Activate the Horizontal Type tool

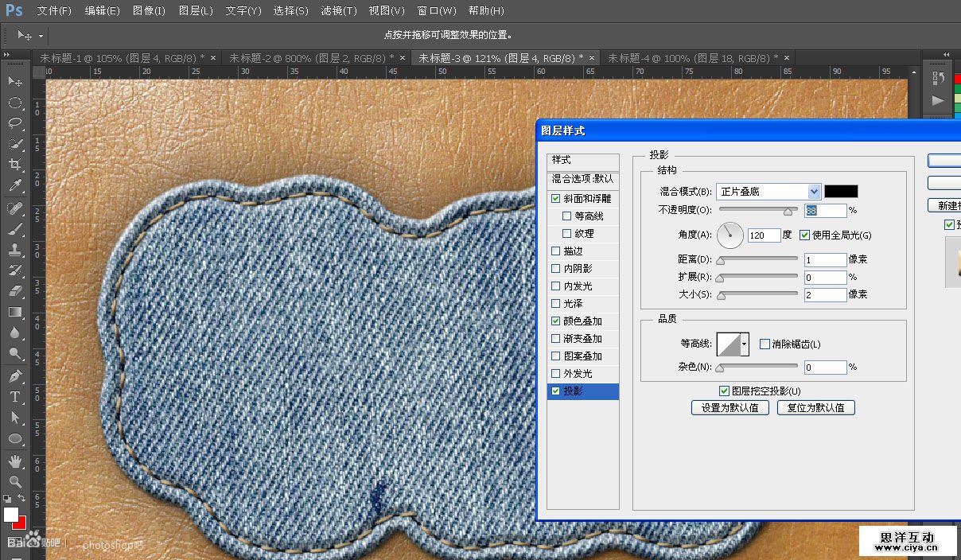15,397
